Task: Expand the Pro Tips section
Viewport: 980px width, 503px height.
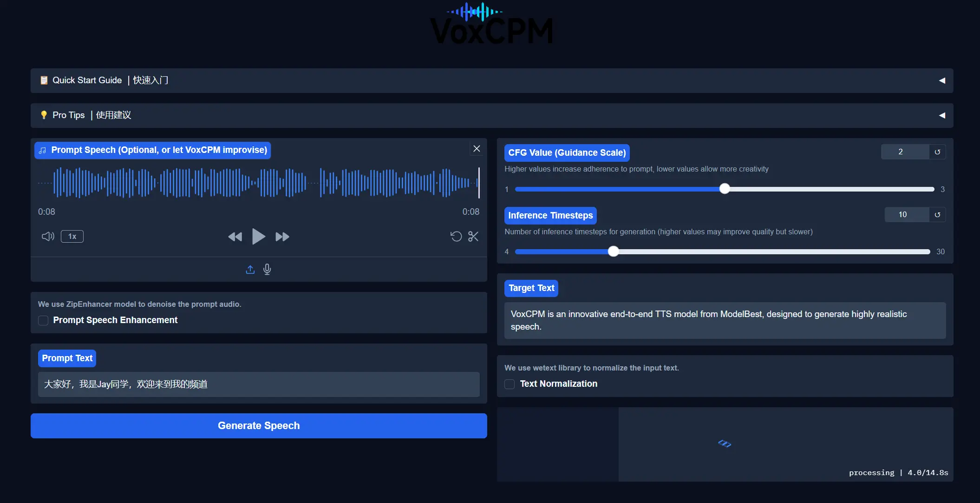Action: click(492, 115)
